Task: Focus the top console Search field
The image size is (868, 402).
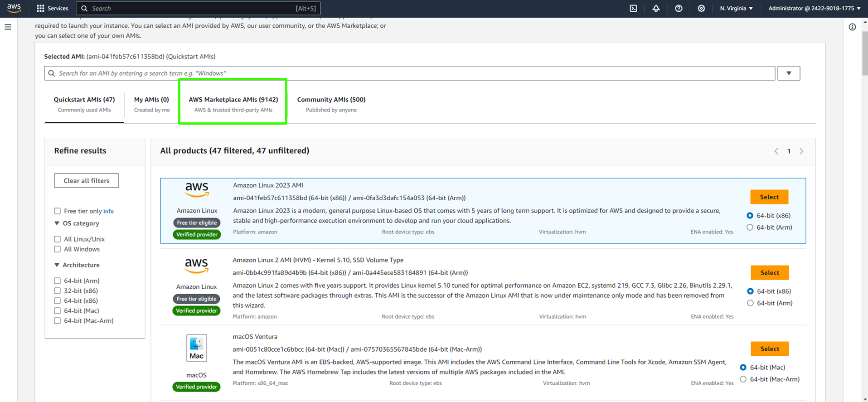Action: pyautogui.click(x=198, y=8)
